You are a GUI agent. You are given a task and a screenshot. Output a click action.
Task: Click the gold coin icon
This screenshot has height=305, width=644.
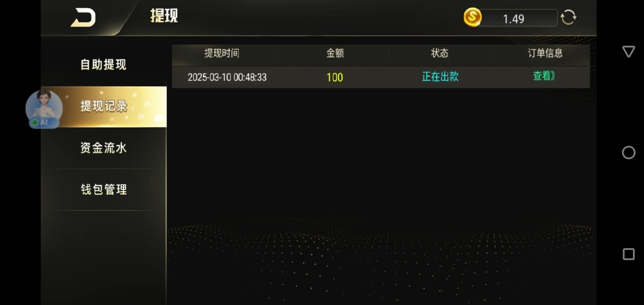[x=473, y=18]
